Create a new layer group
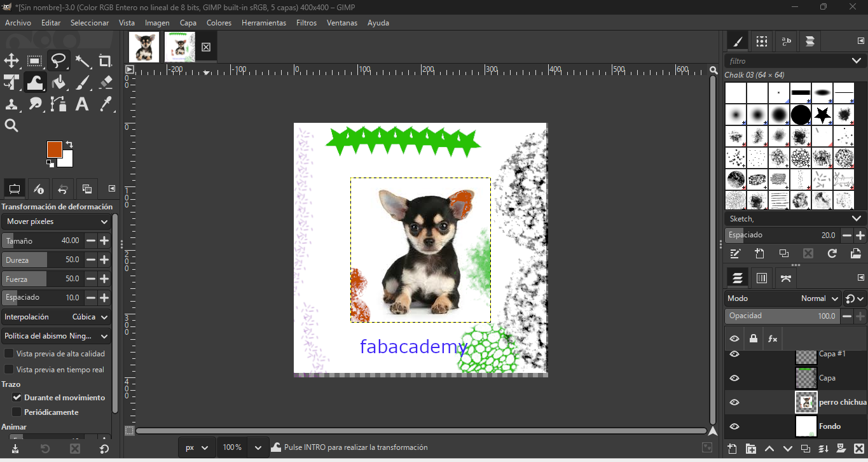 [751, 449]
